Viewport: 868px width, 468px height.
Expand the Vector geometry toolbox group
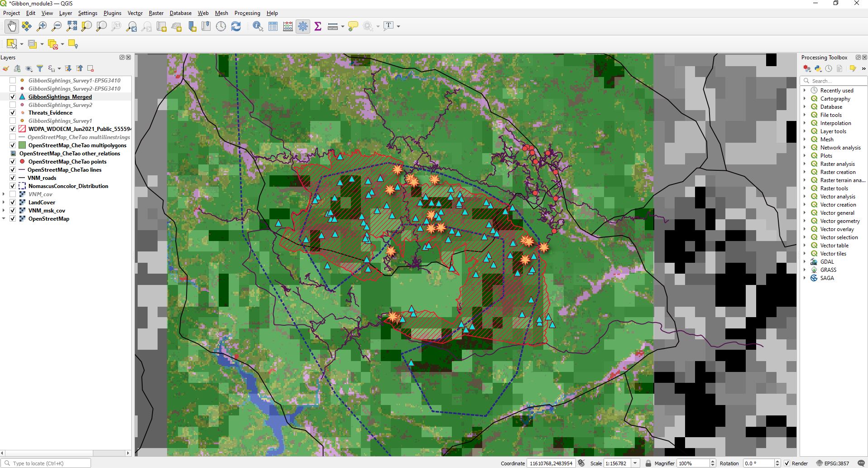805,221
